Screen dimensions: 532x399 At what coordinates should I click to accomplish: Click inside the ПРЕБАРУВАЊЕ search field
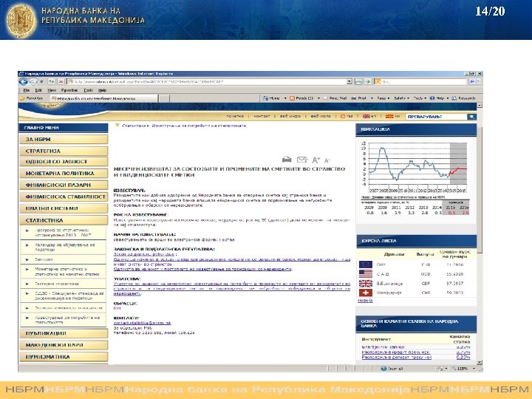(437, 117)
